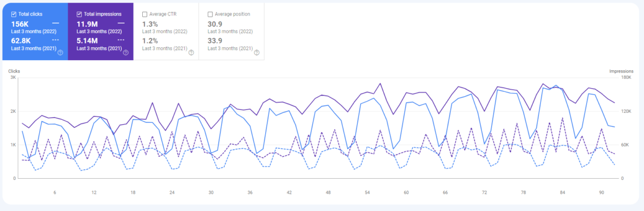Open help icon in Total clicks card
Image resolution: width=644 pixels, height=211 pixels.
click(60, 53)
